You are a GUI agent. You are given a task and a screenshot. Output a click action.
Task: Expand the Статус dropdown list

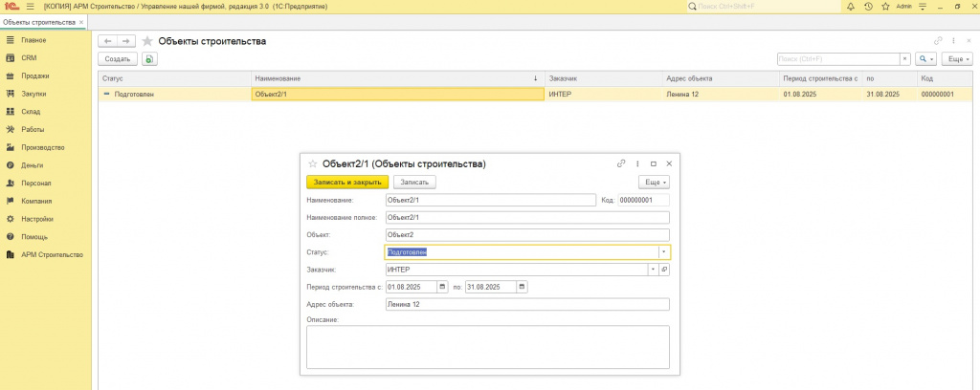[x=663, y=252]
